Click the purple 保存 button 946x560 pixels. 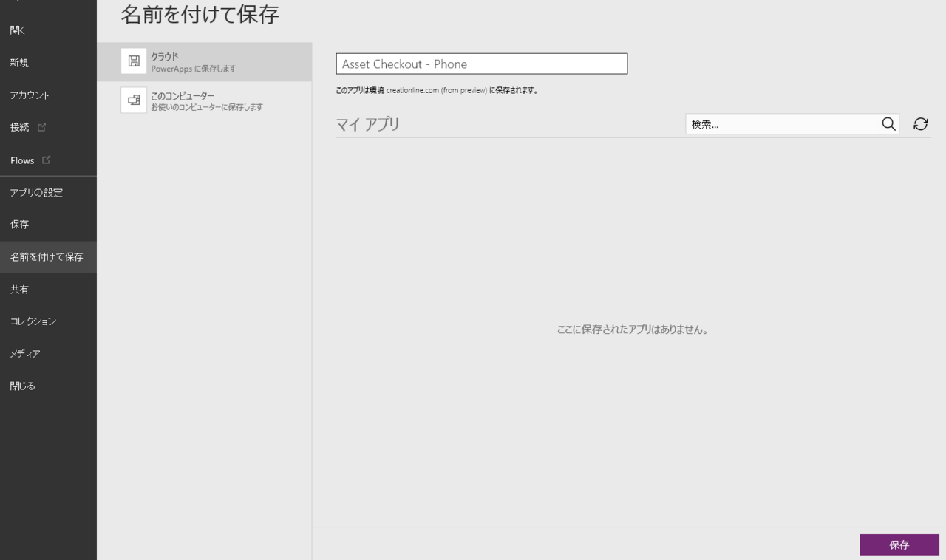point(899,544)
